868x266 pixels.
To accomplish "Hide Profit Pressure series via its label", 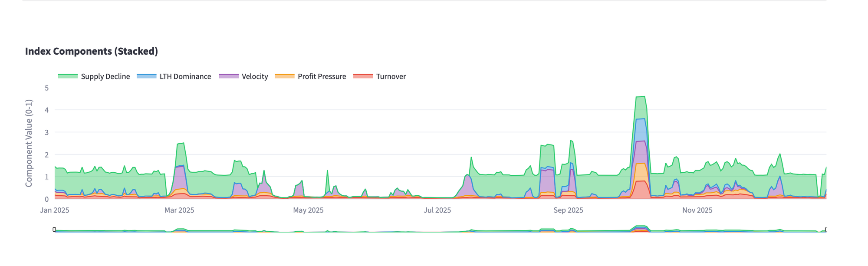I will pyautogui.click(x=322, y=76).
